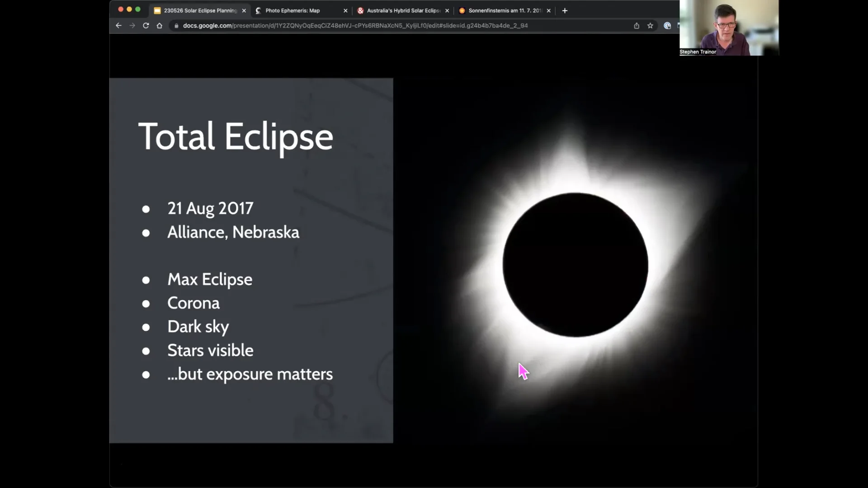Open the browser home page
Viewport: 868px width, 488px height.
pyautogui.click(x=160, y=26)
